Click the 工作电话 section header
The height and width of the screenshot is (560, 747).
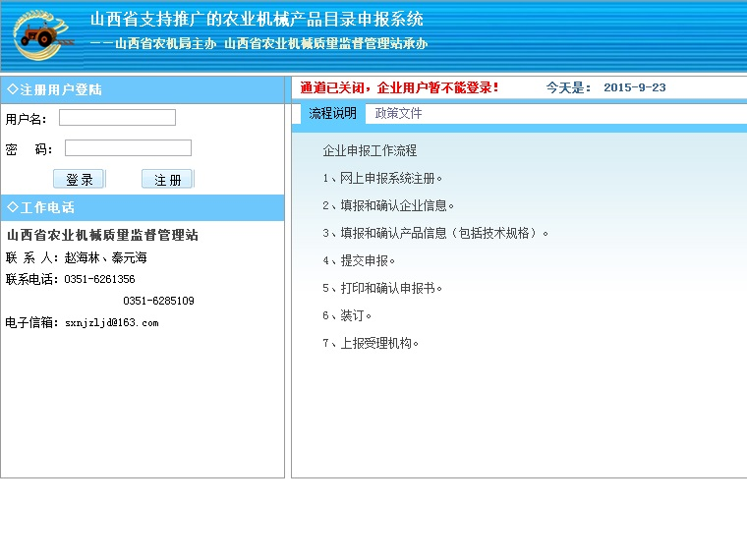143,207
